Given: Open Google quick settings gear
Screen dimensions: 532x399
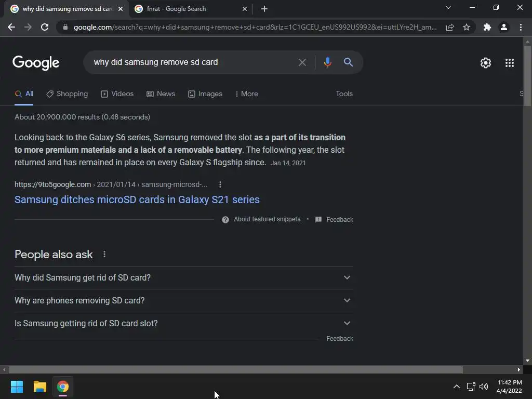Looking at the screenshot, I should (486, 63).
